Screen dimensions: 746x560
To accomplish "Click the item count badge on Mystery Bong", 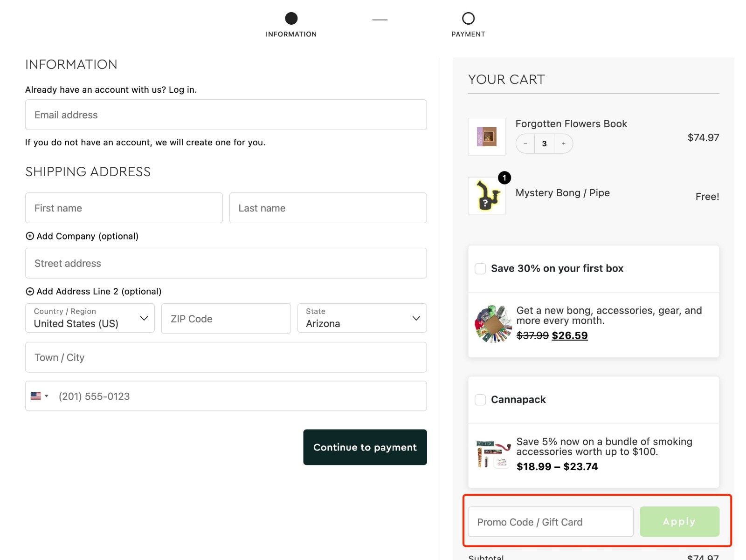I will pos(505,178).
